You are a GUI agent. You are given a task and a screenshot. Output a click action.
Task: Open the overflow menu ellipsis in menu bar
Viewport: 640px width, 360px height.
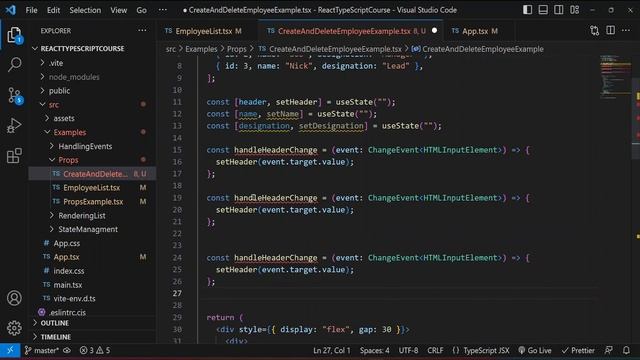[162, 10]
